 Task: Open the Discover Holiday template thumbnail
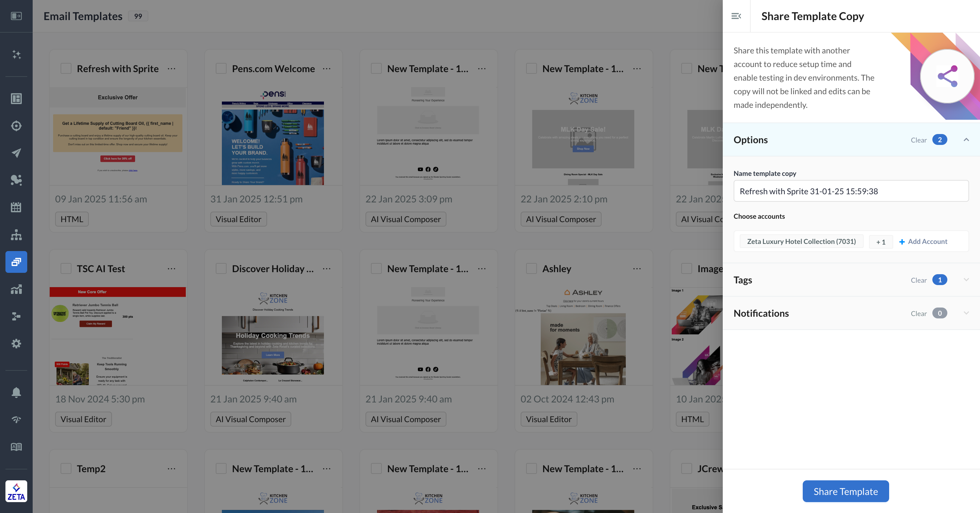[273, 337]
